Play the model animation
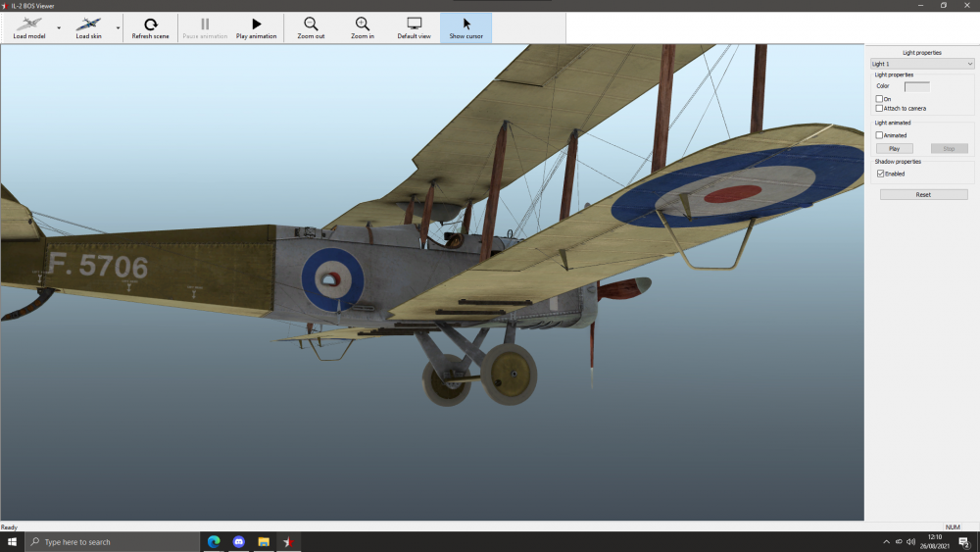Screen dimensions: 980x552 pos(256,27)
